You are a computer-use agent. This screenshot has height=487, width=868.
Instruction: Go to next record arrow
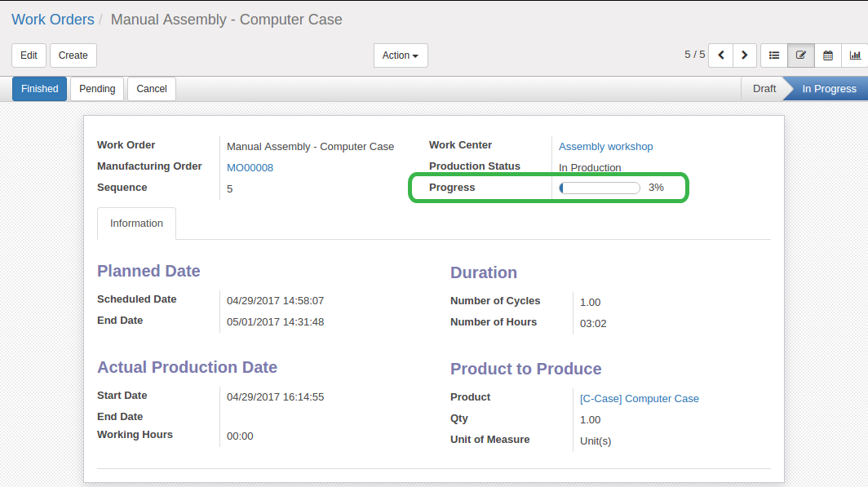click(x=744, y=55)
